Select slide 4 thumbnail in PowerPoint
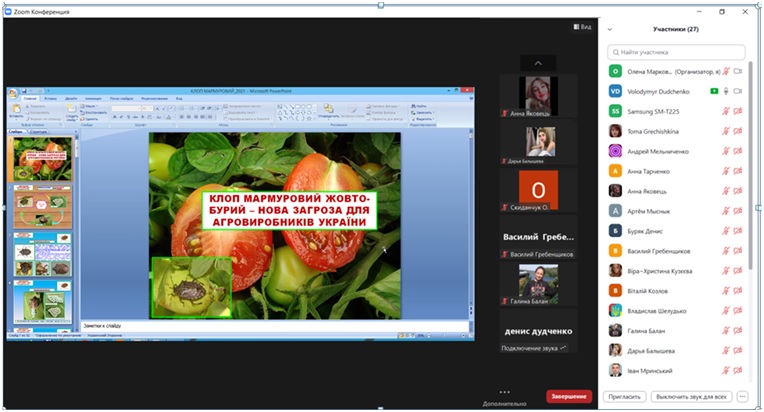The width and height of the screenshot is (764, 412). [x=42, y=302]
